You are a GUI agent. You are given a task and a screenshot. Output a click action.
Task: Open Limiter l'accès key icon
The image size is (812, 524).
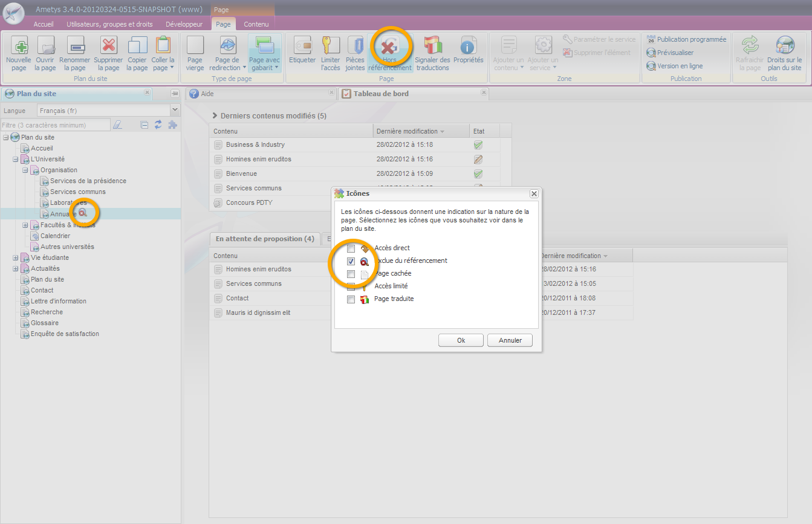pyautogui.click(x=331, y=46)
